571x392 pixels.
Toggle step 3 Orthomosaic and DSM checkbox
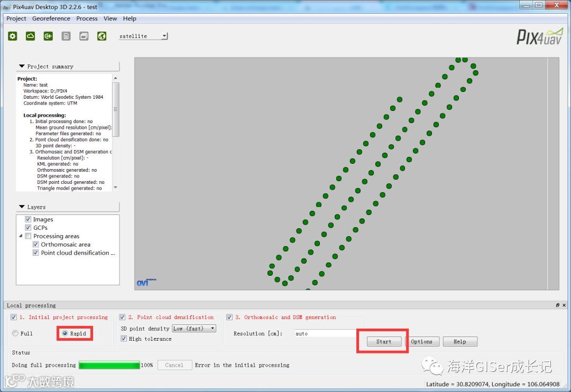point(229,317)
